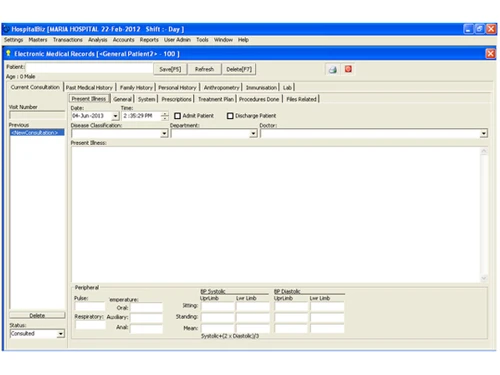500x375 pixels.
Task: Open the Accounts menu
Action: click(123, 40)
